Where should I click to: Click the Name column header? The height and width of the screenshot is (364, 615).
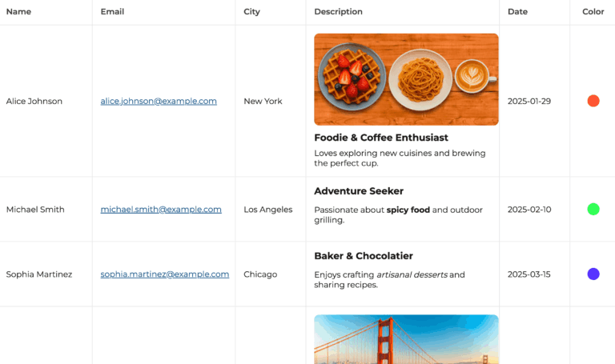click(18, 12)
